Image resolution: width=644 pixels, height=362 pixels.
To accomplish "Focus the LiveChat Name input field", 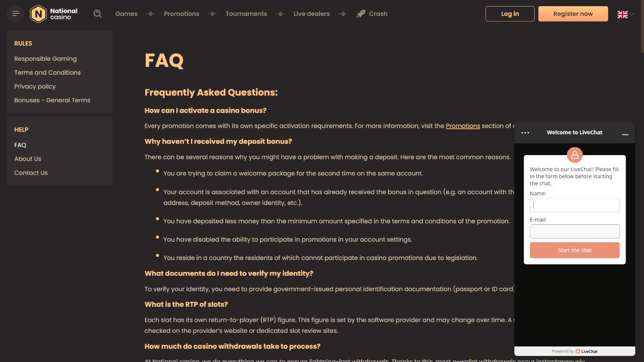I will tap(575, 205).
